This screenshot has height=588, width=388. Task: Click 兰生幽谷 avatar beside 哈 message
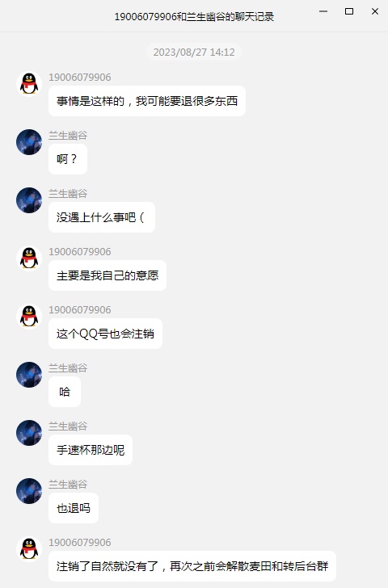29,375
